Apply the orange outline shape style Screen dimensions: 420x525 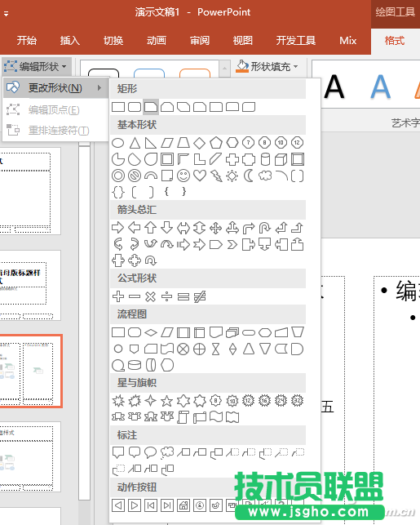(x=195, y=73)
